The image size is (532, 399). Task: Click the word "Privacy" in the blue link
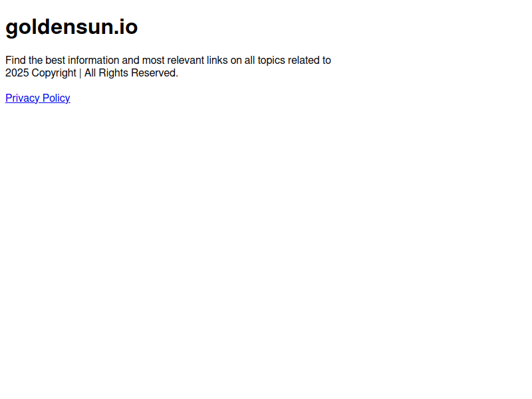pos(23,98)
